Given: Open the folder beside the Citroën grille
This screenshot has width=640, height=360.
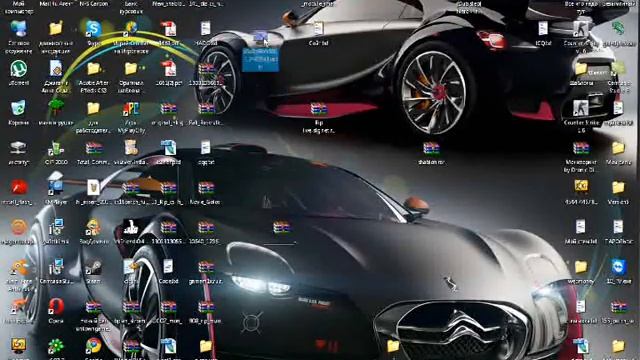Looking at the screenshot, I should pyautogui.click(x=393, y=346).
